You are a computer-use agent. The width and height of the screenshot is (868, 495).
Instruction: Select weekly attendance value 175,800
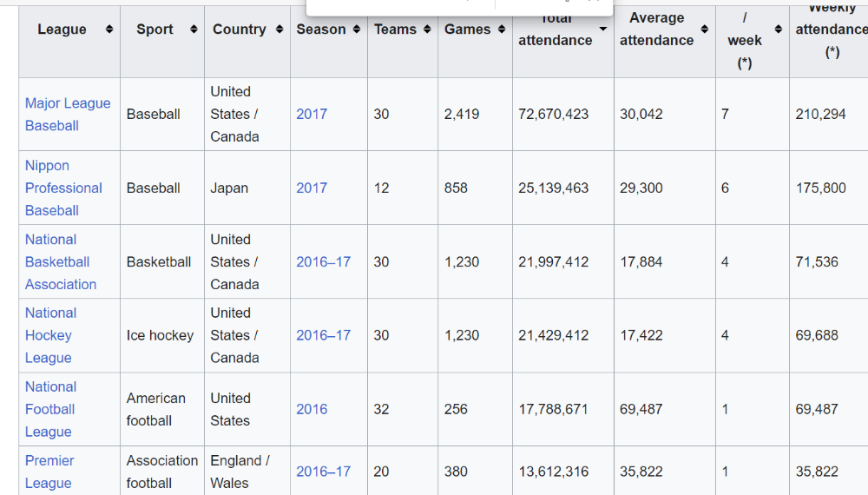pyautogui.click(x=820, y=188)
